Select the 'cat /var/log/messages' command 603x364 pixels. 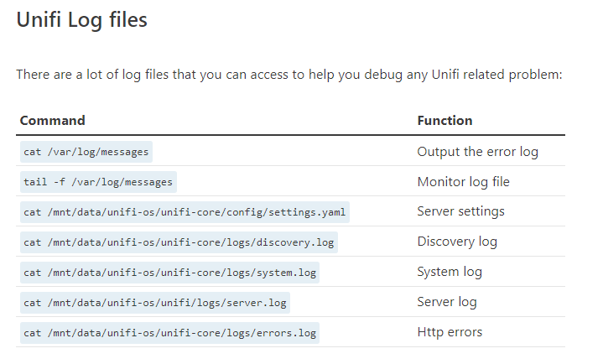(x=86, y=152)
